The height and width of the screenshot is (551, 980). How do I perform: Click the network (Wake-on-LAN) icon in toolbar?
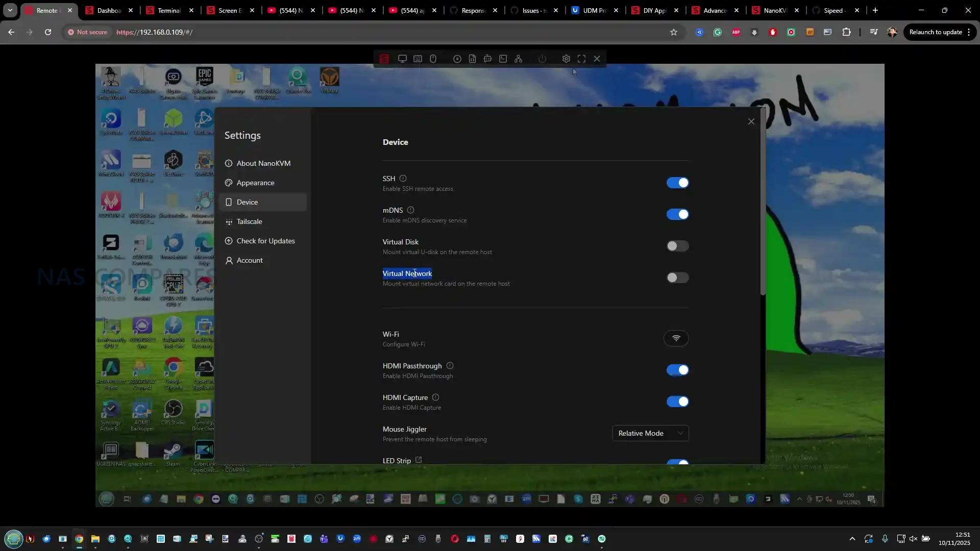point(518,59)
